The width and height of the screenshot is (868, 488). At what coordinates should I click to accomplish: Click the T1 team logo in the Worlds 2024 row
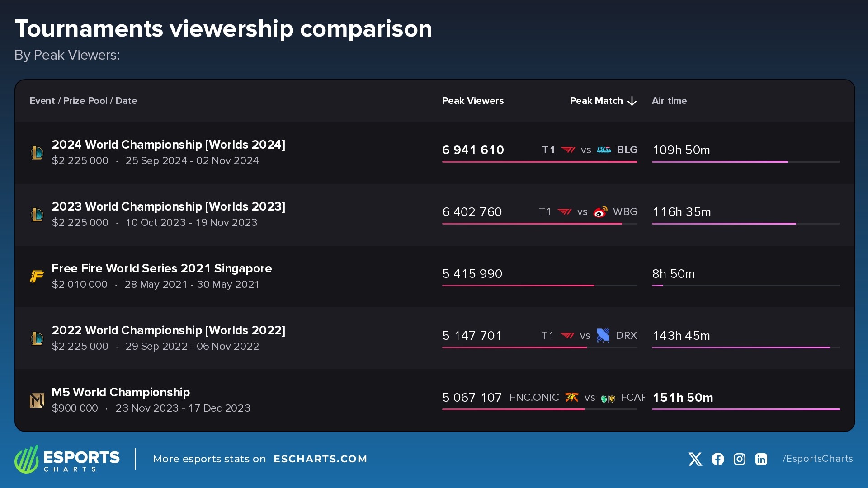click(x=568, y=150)
